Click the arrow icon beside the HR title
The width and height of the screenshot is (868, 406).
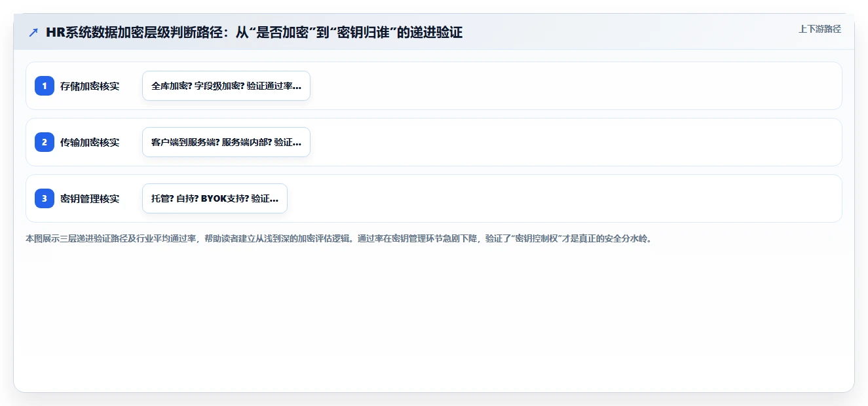[33, 32]
